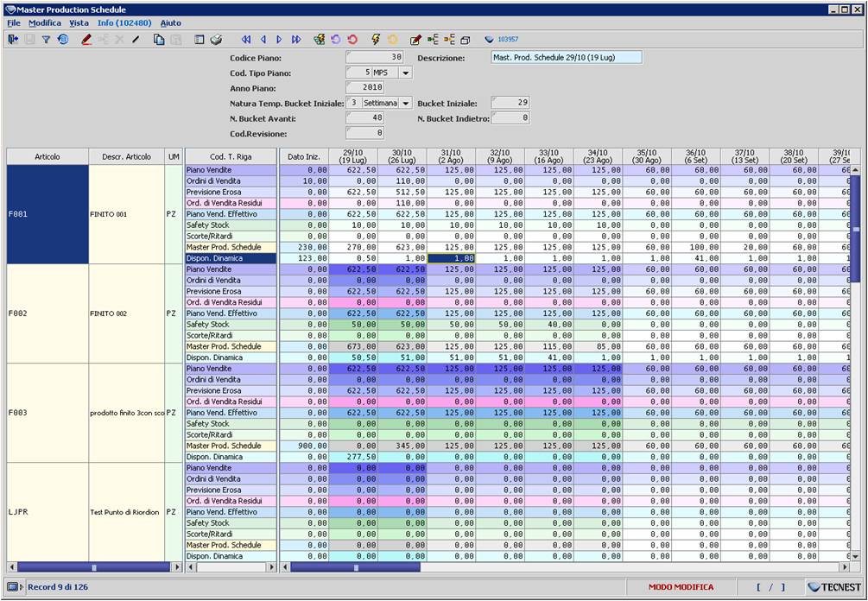Image resolution: width=868 pixels, height=601 pixels.
Task: Click the N. Bucket Avanti field showing 48
Action: click(x=365, y=118)
